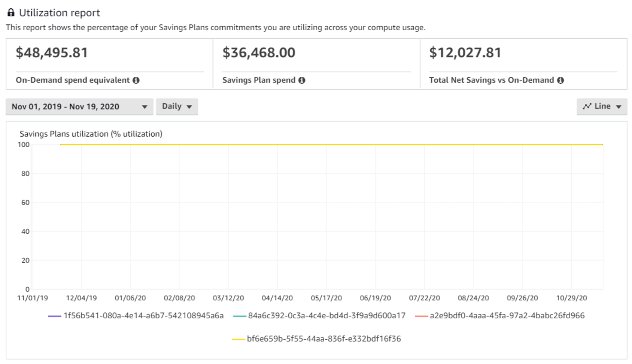Click the line chart icon in chart-type selector
This screenshot has width=632, height=364.
coord(587,106)
